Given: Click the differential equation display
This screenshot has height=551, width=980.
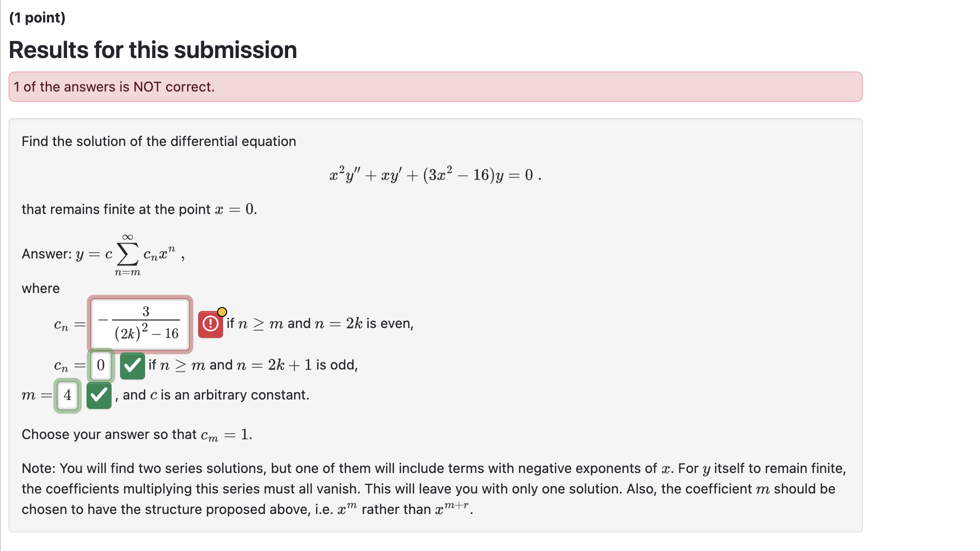Looking at the screenshot, I should pyautogui.click(x=435, y=174).
